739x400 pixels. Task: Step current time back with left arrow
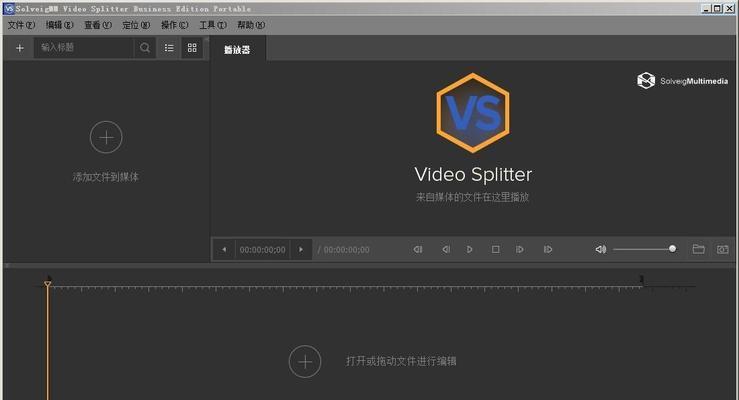pyautogui.click(x=224, y=249)
